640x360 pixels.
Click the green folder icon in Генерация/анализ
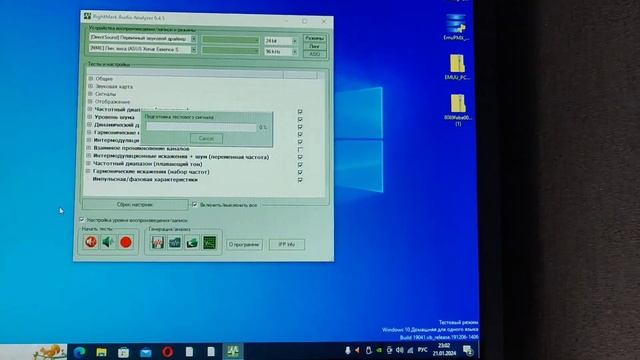pyautogui.click(x=192, y=242)
